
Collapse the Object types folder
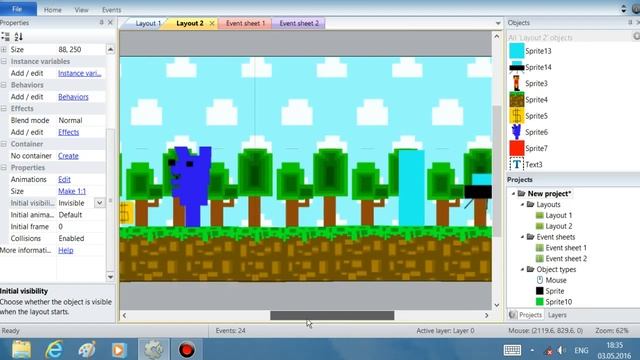pos(522,269)
